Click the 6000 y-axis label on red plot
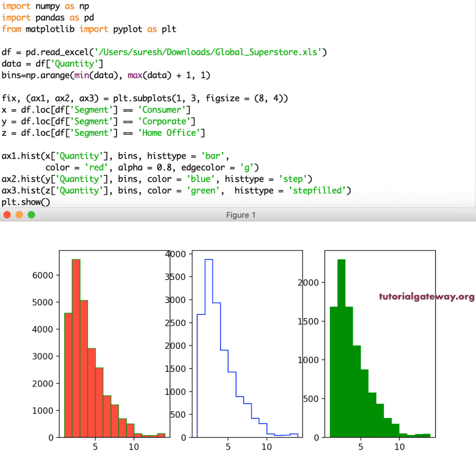The height and width of the screenshot is (452, 476). click(x=43, y=275)
